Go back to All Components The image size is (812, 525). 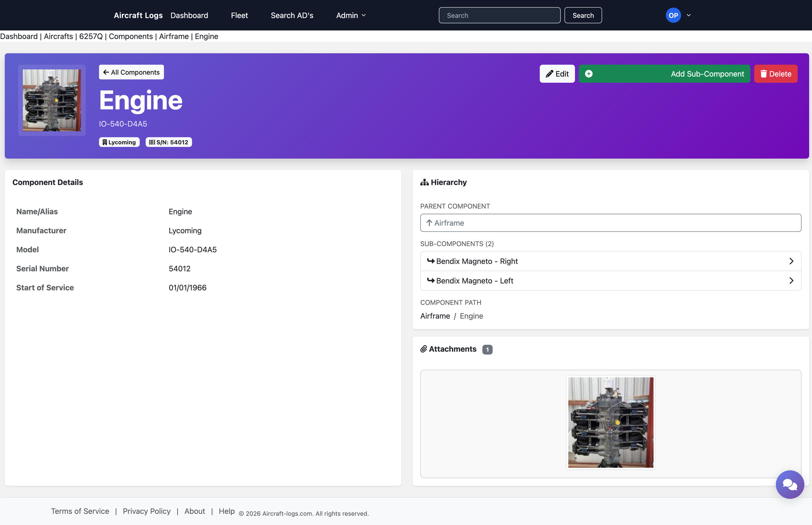coord(131,72)
